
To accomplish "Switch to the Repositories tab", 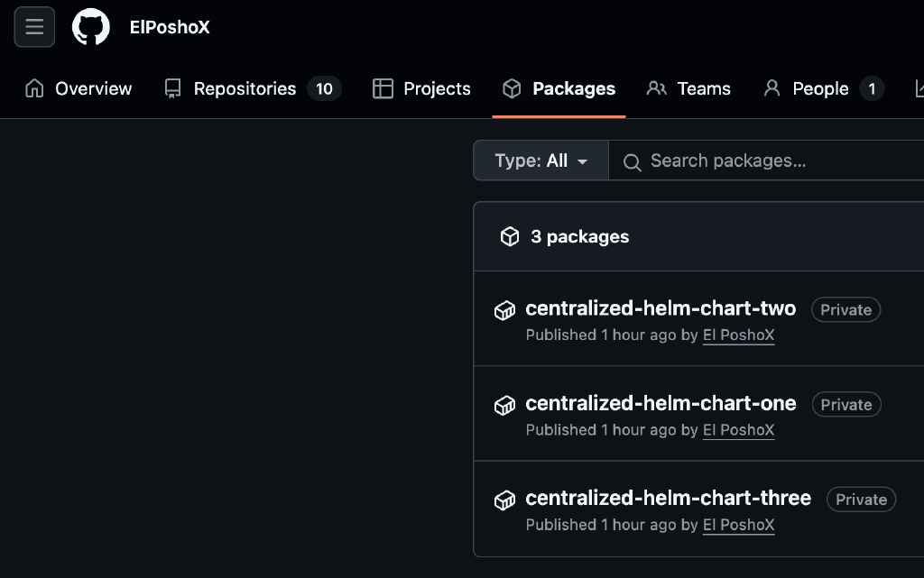I will click(x=244, y=88).
